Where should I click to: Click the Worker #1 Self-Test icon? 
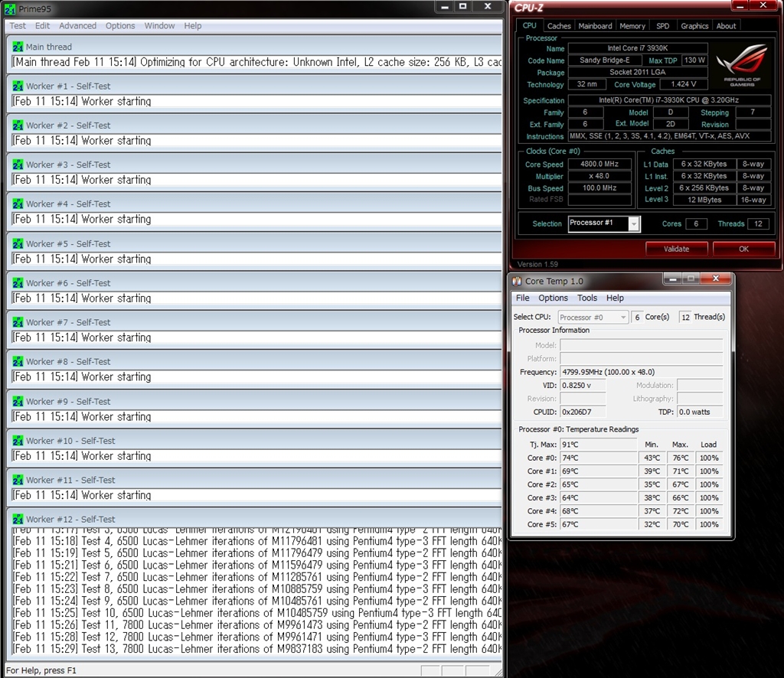tap(18, 86)
